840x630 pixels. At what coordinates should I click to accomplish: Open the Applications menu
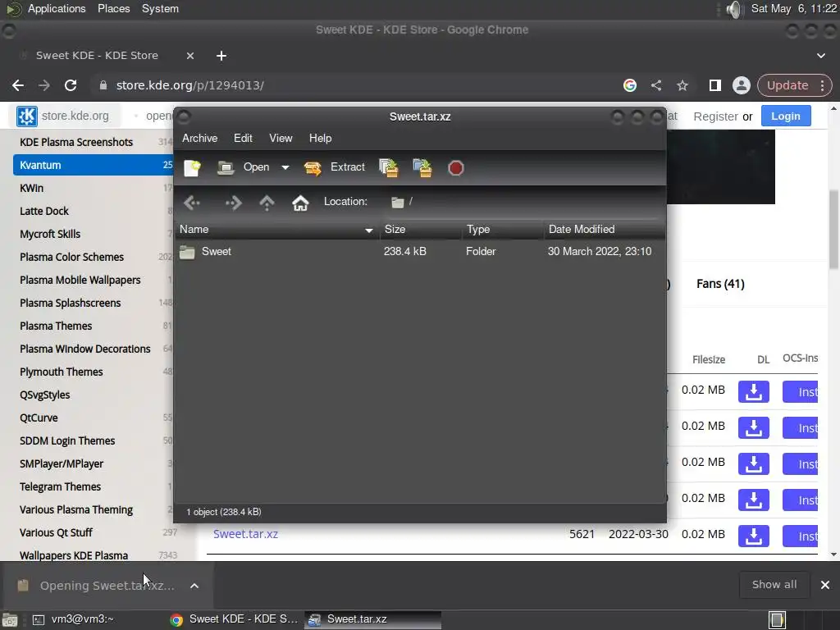[57, 8]
